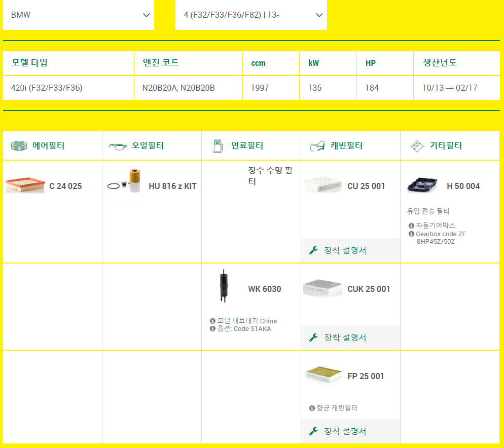Open part number FP 25 001
Viewport: 504px width, 448px height.
coord(366,376)
